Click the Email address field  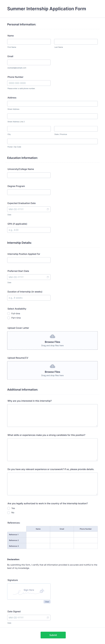click(x=29, y=62)
